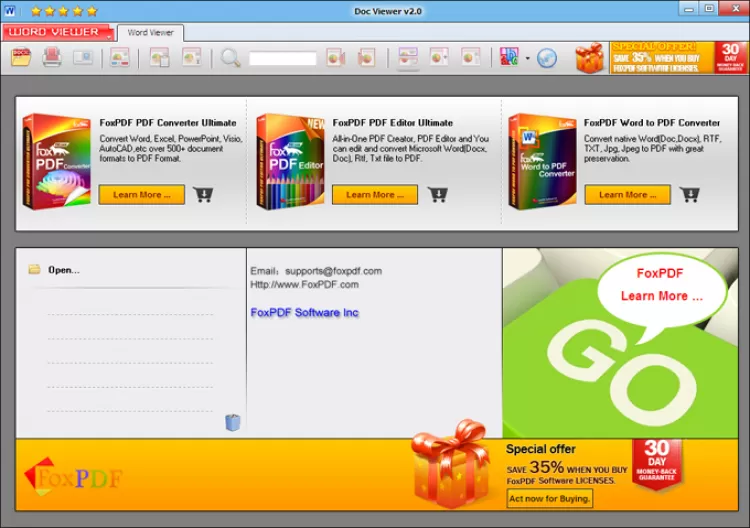750x528 pixels.
Task: Click the FoxPDF PDF Converter Ultimate title
Action: coord(168,123)
